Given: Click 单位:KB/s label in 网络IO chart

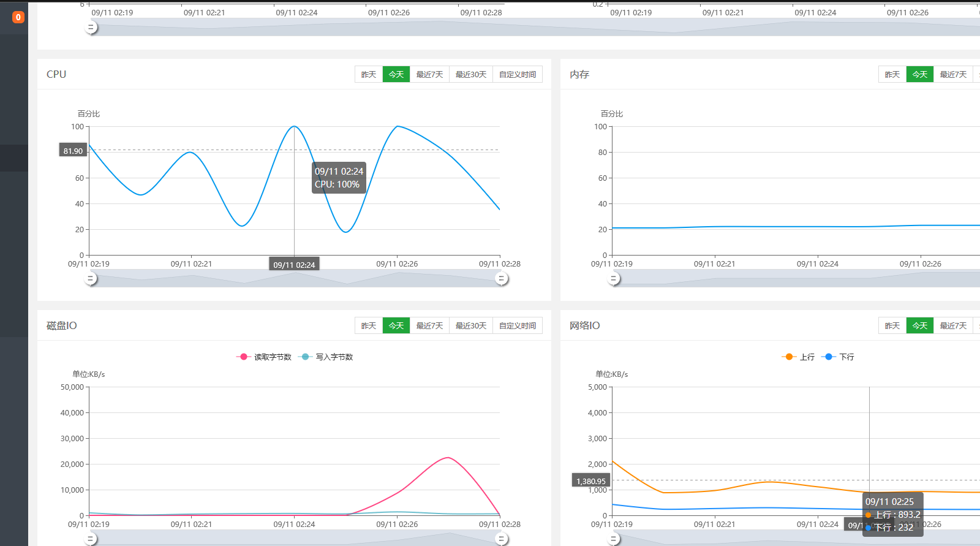Looking at the screenshot, I should click(x=612, y=374).
